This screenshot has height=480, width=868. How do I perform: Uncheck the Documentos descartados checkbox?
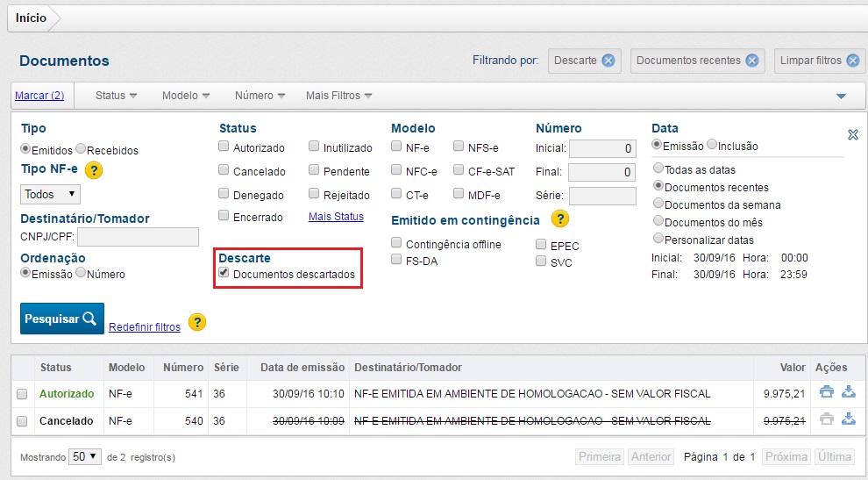(x=224, y=275)
